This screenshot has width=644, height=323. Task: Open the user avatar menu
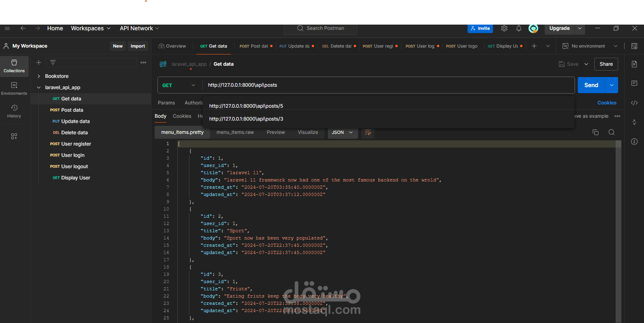point(533,28)
